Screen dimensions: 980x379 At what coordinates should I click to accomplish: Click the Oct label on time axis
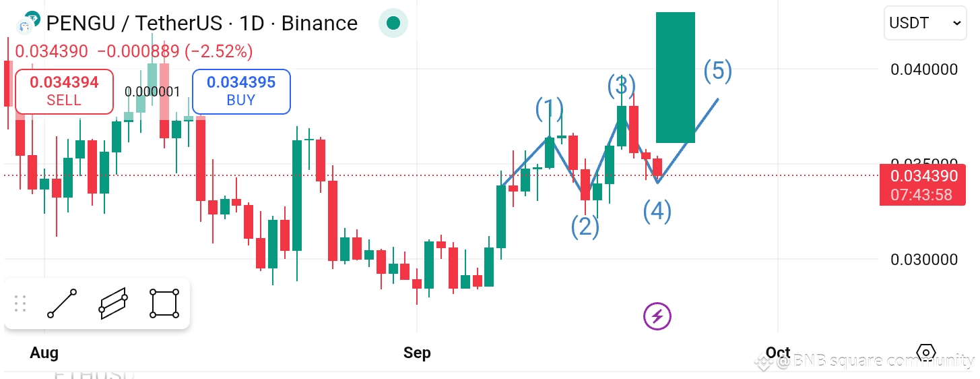(778, 353)
